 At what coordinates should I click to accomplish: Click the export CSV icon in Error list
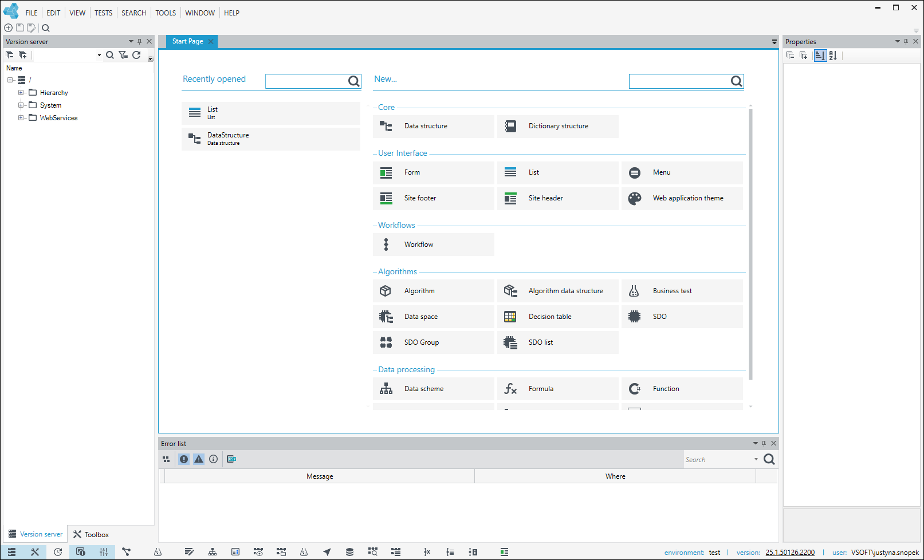click(231, 459)
